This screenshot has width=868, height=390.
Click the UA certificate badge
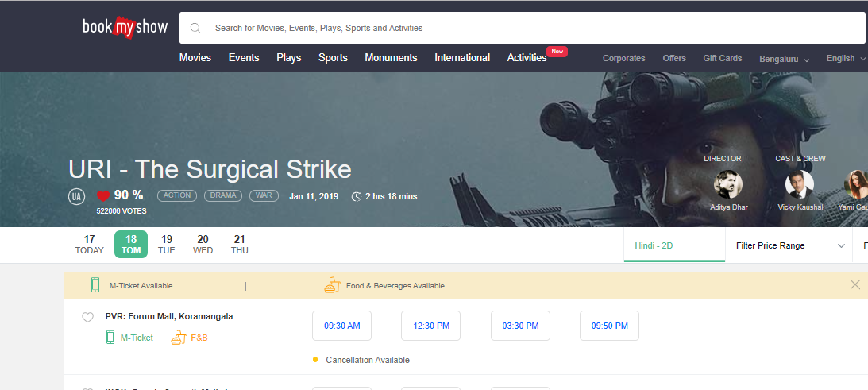[x=76, y=196]
